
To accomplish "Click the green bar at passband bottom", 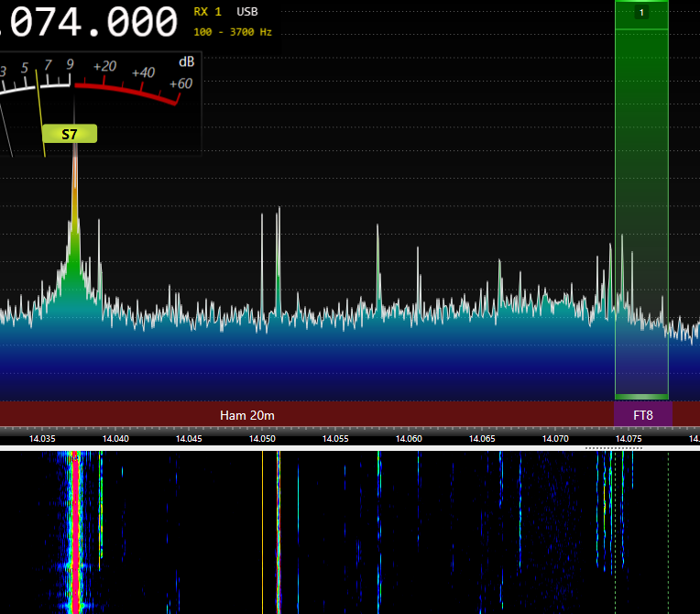I will pyautogui.click(x=641, y=396).
